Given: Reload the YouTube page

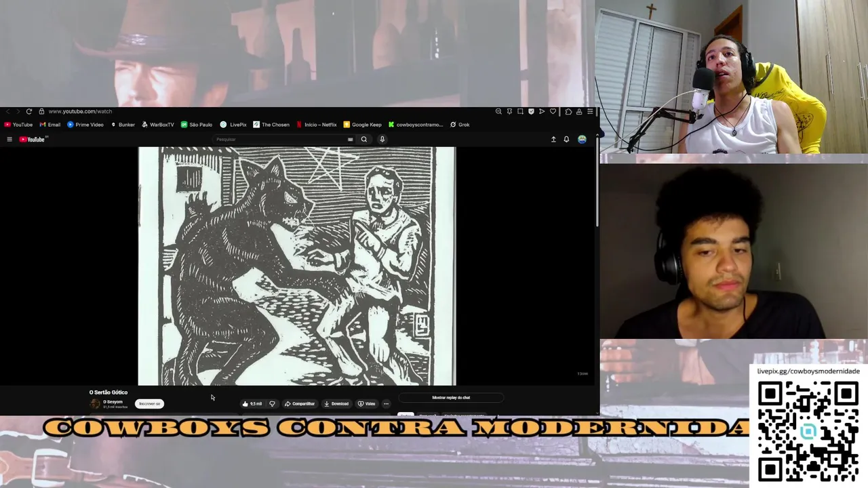Looking at the screenshot, I should point(28,111).
